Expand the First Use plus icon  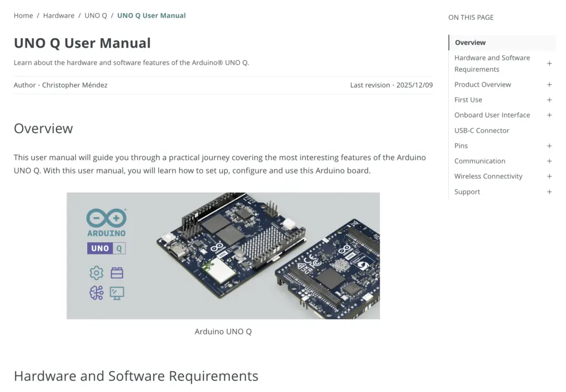[549, 100]
